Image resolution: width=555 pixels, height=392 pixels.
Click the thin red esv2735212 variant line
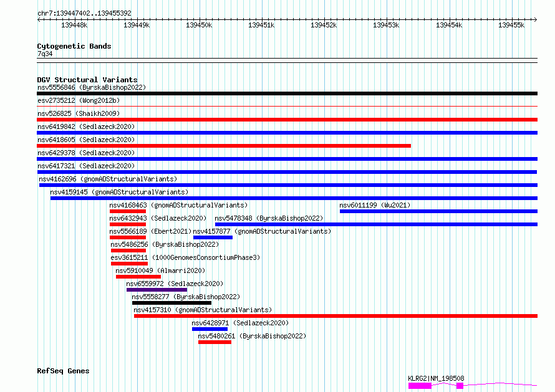click(x=287, y=107)
